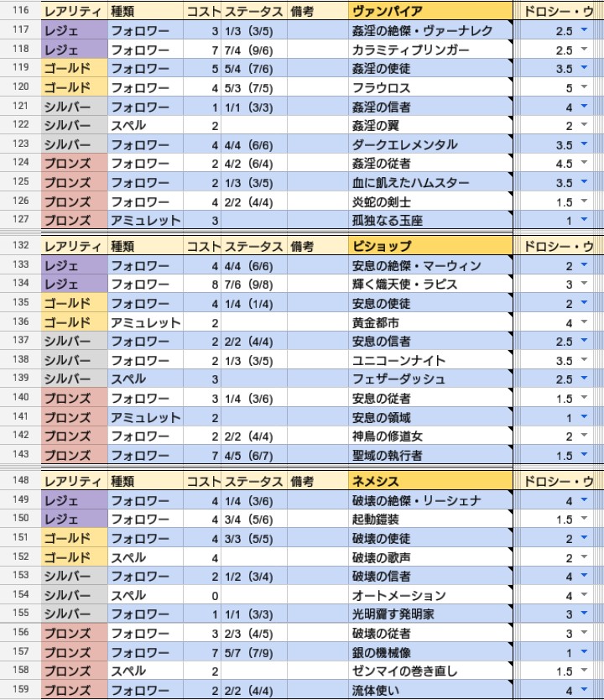Screen dimensions: 604x700
Task: Click シルバー rarity cell in row 139
Action: point(75,379)
